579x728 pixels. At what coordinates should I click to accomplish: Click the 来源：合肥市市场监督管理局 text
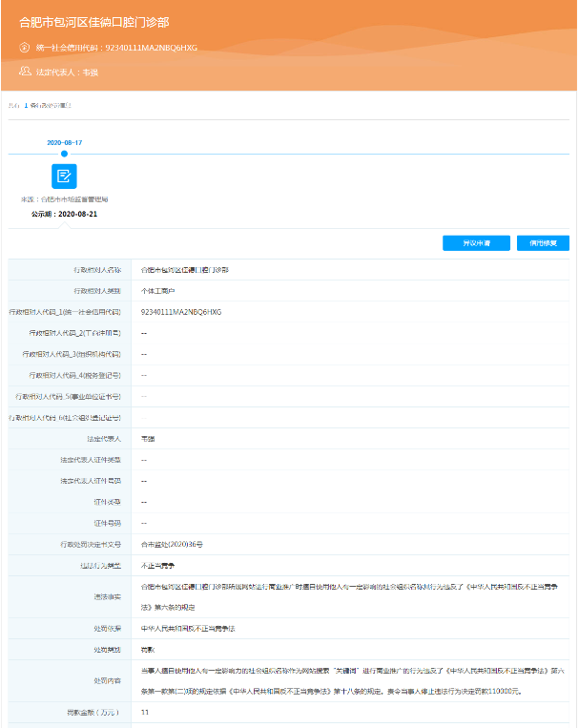[64, 199]
